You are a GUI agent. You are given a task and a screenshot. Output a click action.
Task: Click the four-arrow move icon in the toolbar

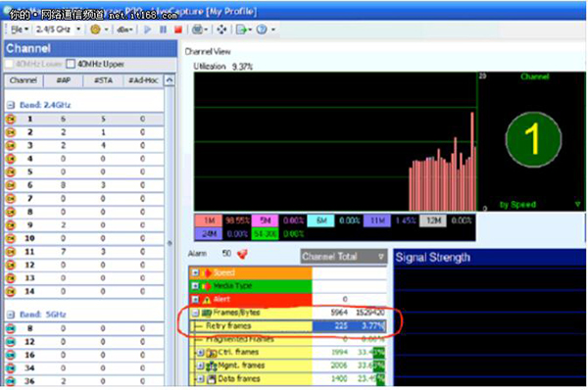(221, 29)
